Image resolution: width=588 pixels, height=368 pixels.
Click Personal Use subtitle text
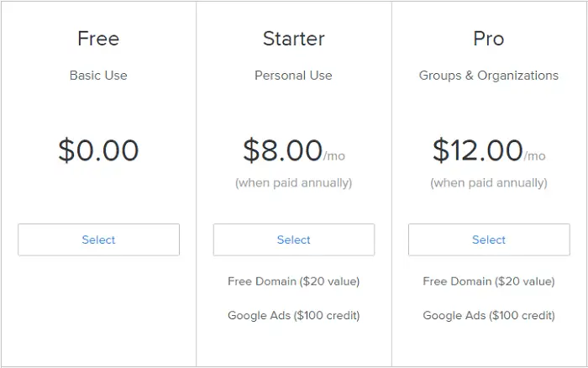[x=294, y=76]
